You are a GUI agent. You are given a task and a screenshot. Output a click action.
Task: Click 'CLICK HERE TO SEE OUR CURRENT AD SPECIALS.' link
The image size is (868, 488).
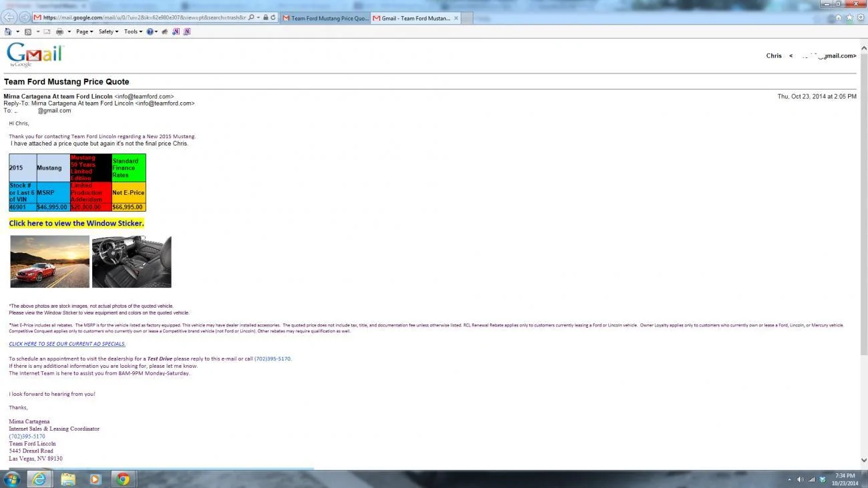[x=67, y=344]
